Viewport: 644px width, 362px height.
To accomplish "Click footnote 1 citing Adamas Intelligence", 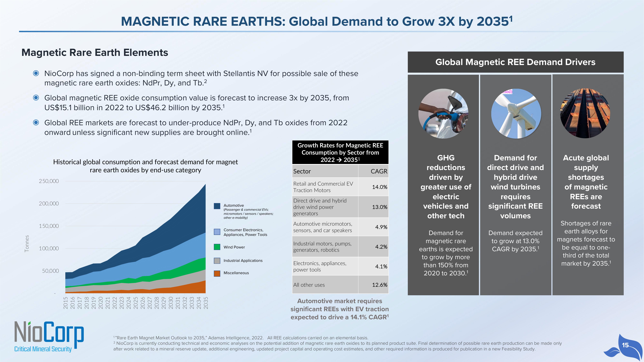I will click(241, 338).
